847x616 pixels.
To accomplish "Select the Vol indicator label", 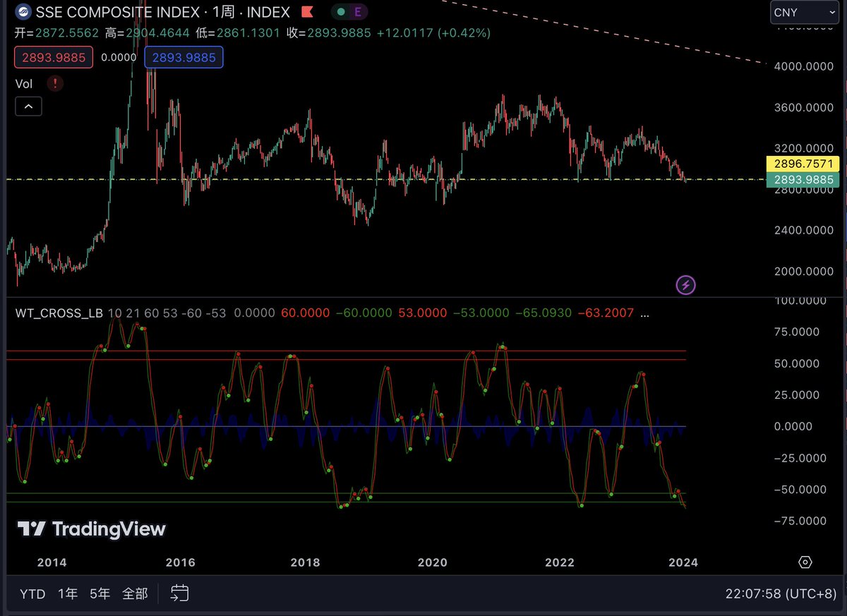I will pos(24,84).
